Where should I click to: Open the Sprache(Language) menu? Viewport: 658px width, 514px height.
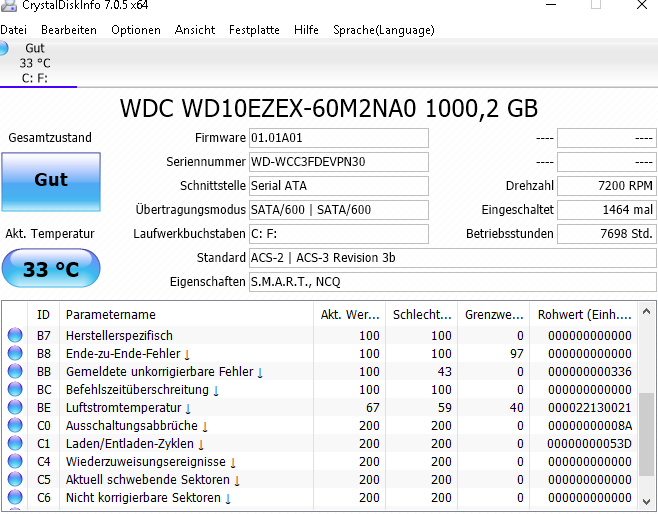[x=384, y=30]
